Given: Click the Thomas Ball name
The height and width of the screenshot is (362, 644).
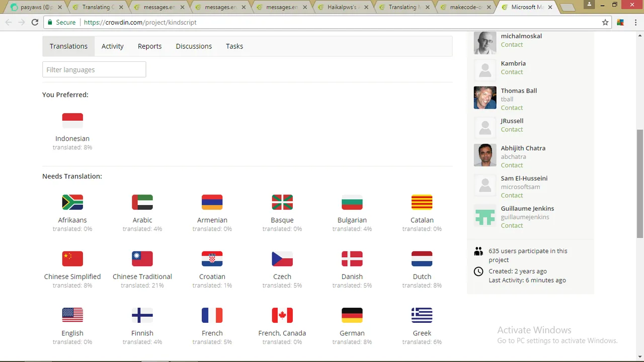Looking at the screenshot, I should (x=519, y=90).
